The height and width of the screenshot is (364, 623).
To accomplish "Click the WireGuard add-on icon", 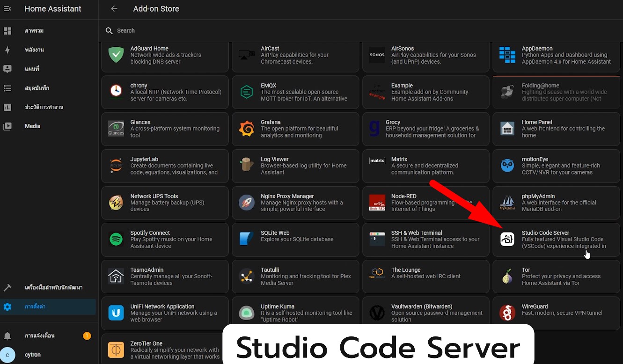I will pyautogui.click(x=507, y=313).
